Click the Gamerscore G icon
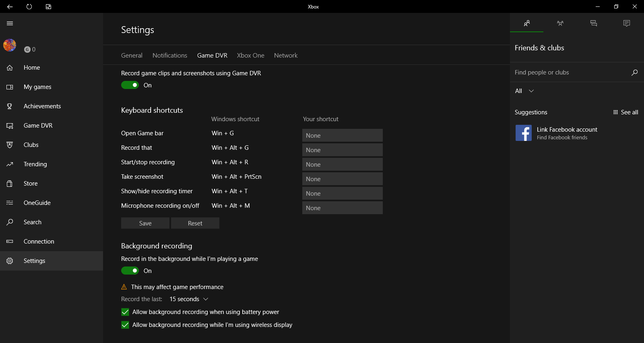Image resolution: width=644 pixels, height=343 pixels. coord(27,50)
